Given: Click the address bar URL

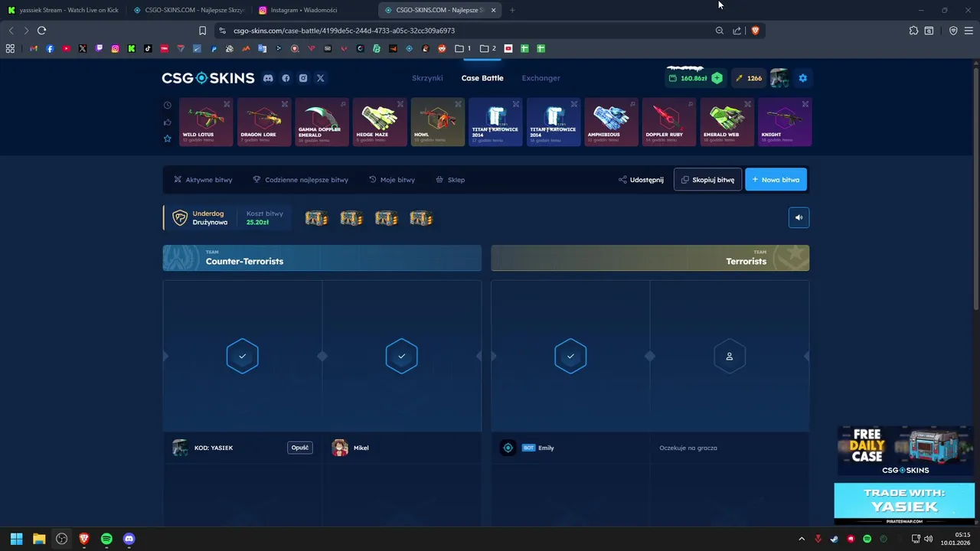Looking at the screenshot, I should coord(345,31).
